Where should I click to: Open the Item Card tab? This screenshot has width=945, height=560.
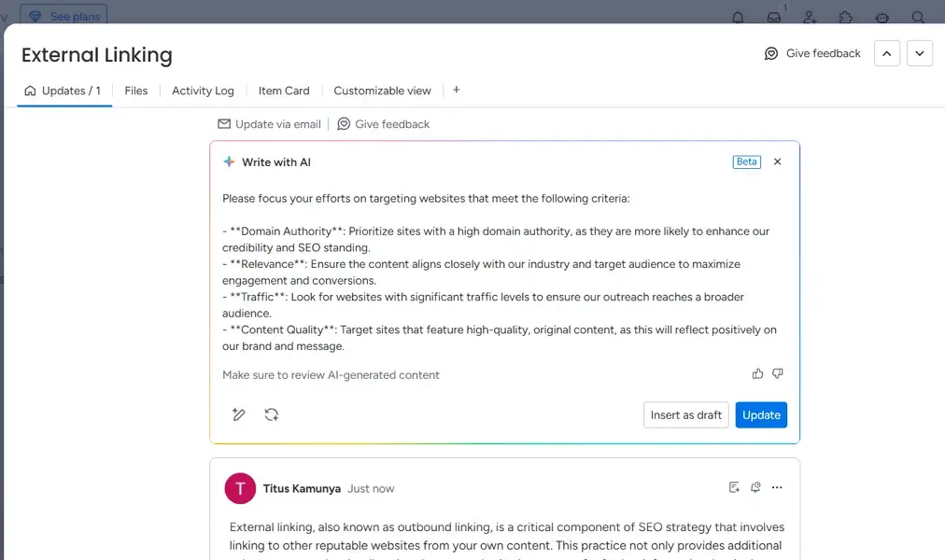pos(283,91)
